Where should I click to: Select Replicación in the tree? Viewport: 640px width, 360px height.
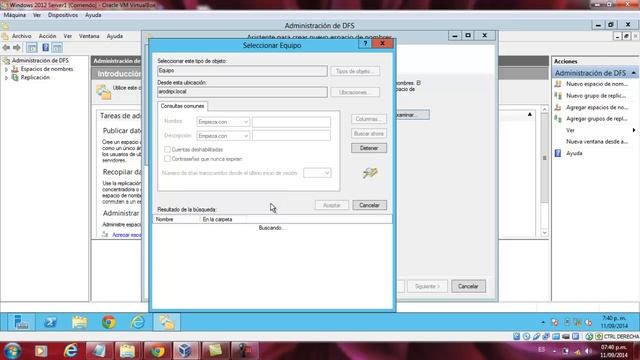point(35,77)
